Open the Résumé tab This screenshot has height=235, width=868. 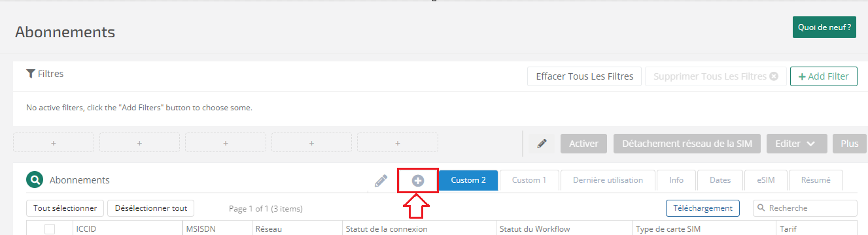tap(816, 180)
